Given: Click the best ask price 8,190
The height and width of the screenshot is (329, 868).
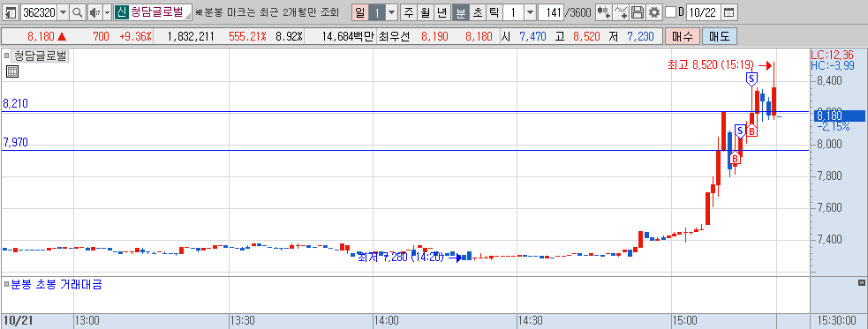Looking at the screenshot, I should (x=434, y=37).
